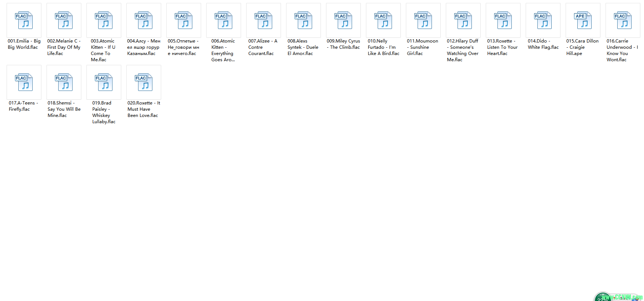Click the 003.Atomic Kitten If U Come To Me icon

[x=104, y=20]
